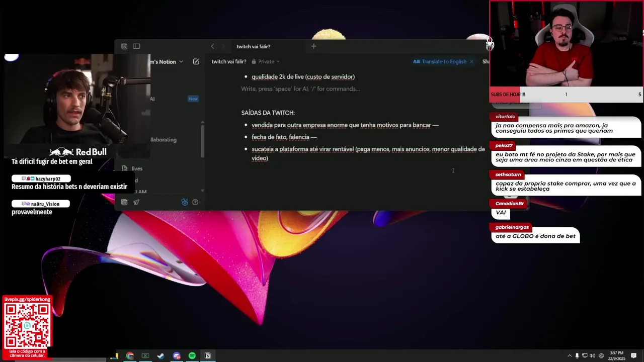
Task: Click the vitorfalc chat message
Action: (x=566, y=128)
